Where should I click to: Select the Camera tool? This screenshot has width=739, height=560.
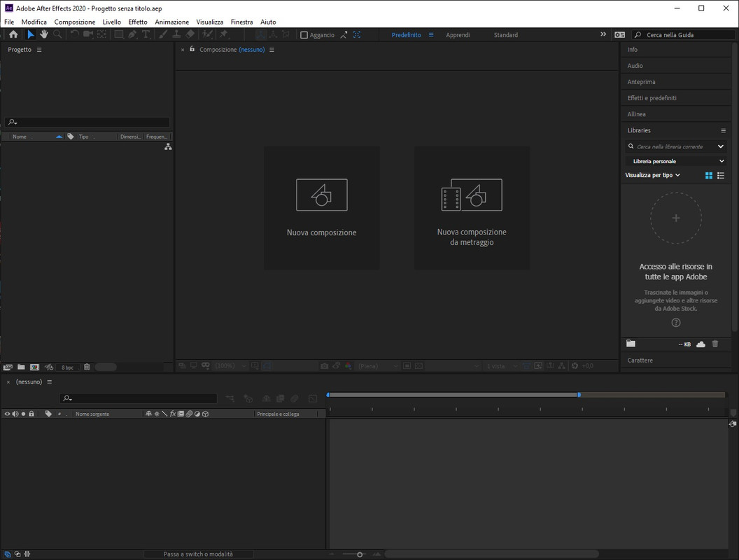88,34
